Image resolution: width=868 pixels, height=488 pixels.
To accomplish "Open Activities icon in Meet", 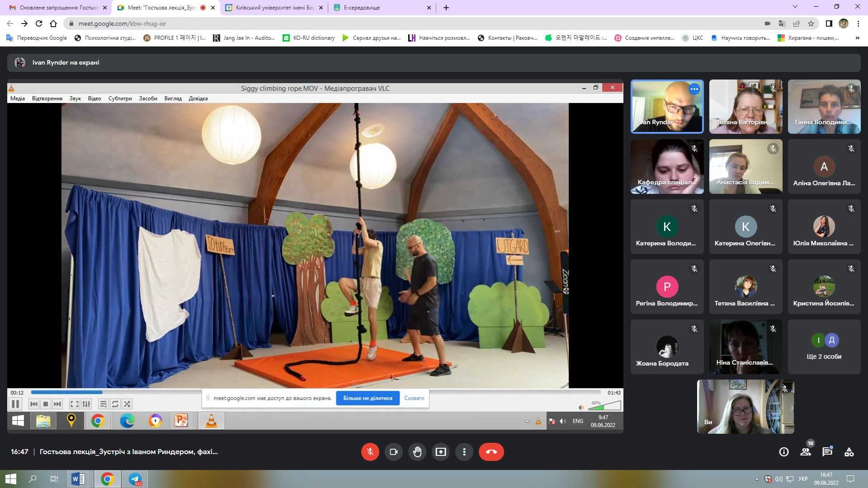I will (849, 452).
